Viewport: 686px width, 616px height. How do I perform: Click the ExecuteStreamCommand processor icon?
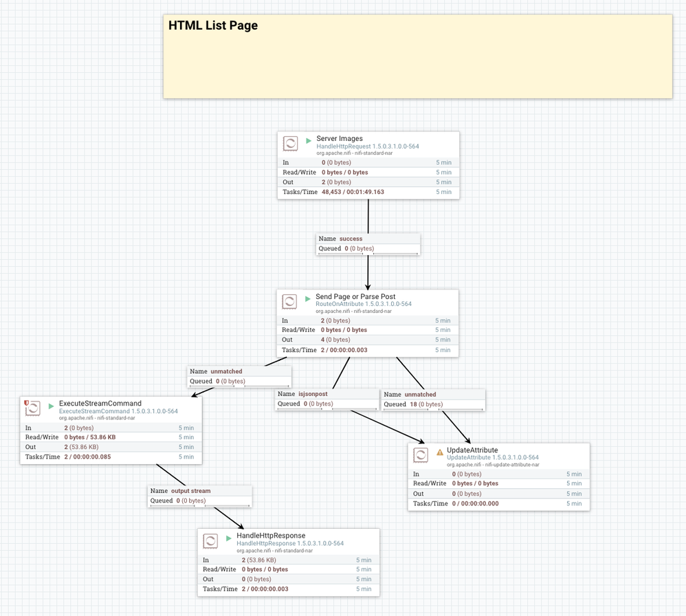pyautogui.click(x=32, y=407)
